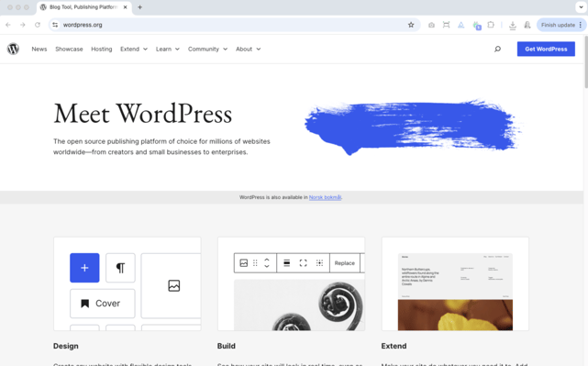Viewport: 588px width, 366px height.
Task: Click the Build heading
Action: tap(227, 346)
